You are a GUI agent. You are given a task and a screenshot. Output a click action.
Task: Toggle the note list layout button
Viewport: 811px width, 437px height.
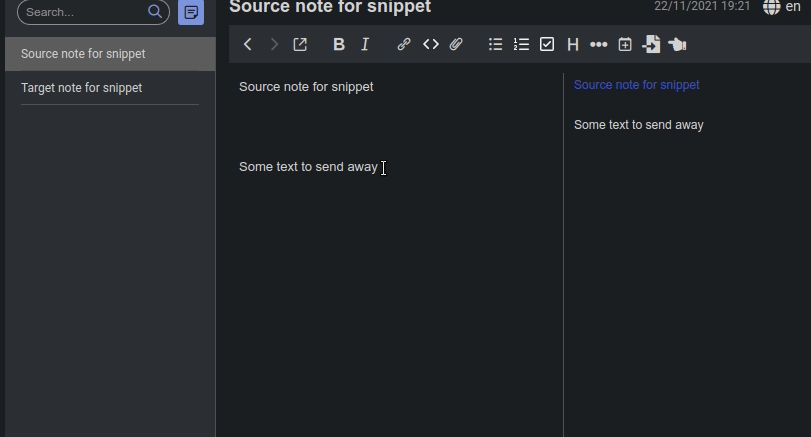tap(191, 12)
